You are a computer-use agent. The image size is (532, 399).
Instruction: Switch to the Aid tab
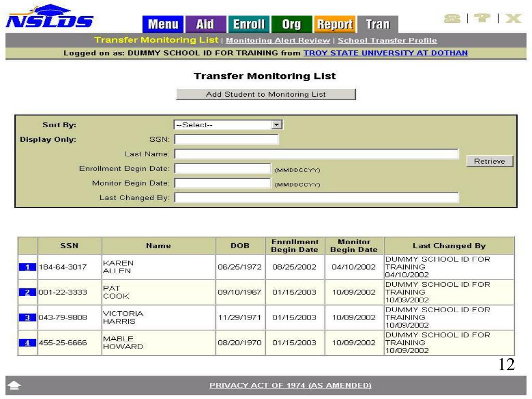[x=206, y=24]
